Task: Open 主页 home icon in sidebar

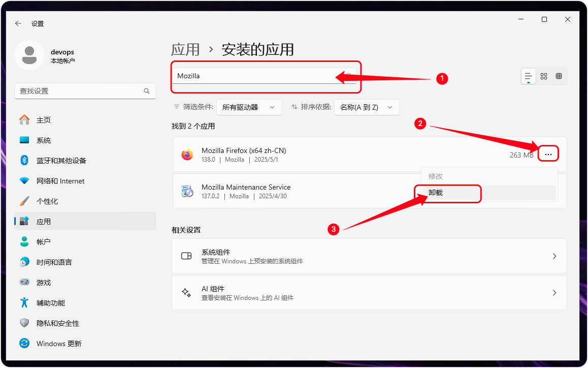Action: coord(24,120)
